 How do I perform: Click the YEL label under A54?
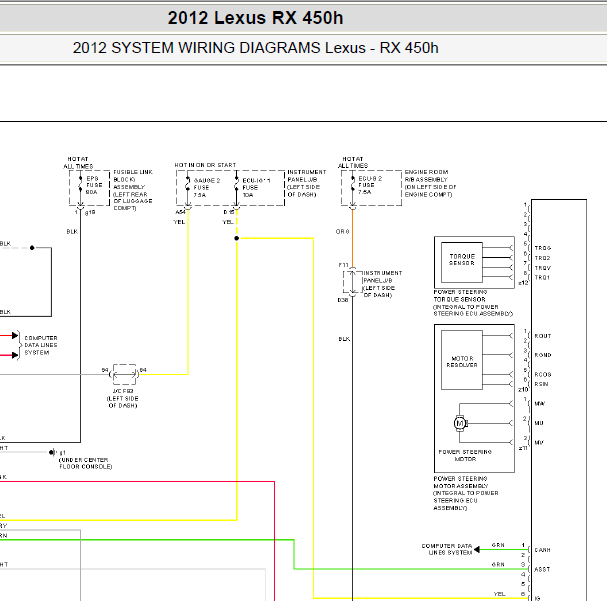pyautogui.click(x=179, y=222)
